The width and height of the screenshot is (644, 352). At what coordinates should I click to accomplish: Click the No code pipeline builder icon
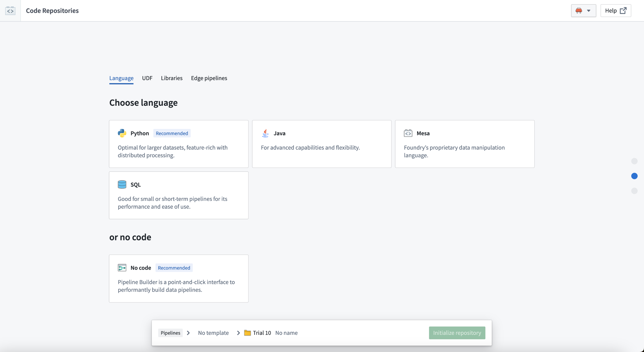tap(122, 267)
